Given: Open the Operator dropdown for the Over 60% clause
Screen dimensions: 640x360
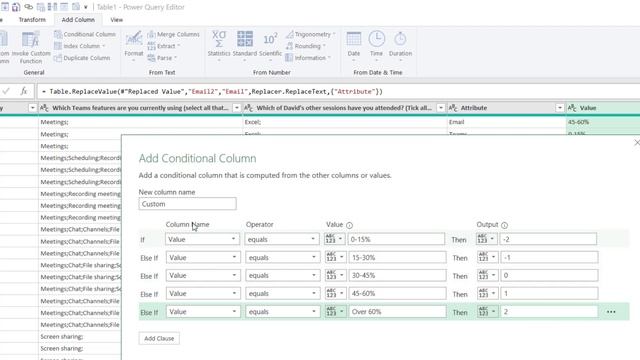Looking at the screenshot, I should tap(282, 311).
